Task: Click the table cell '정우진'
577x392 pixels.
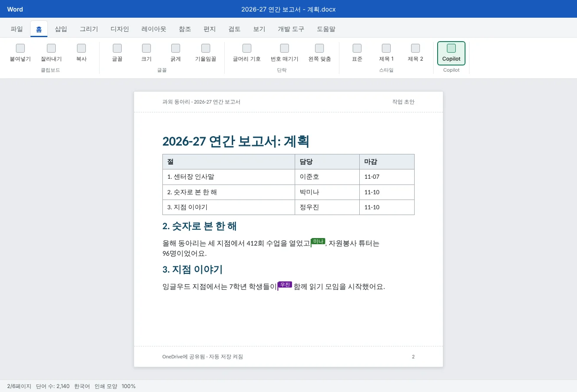Action: (327, 207)
